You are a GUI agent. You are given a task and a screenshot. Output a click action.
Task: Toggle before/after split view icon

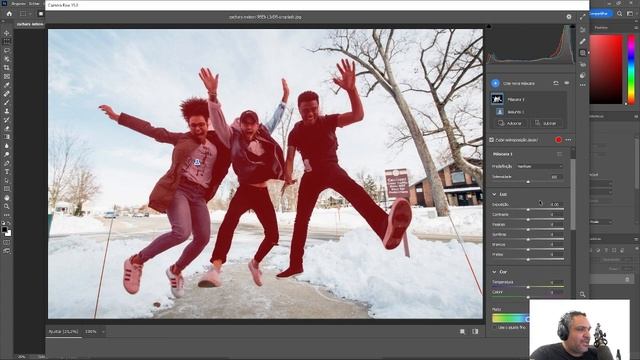475,331
